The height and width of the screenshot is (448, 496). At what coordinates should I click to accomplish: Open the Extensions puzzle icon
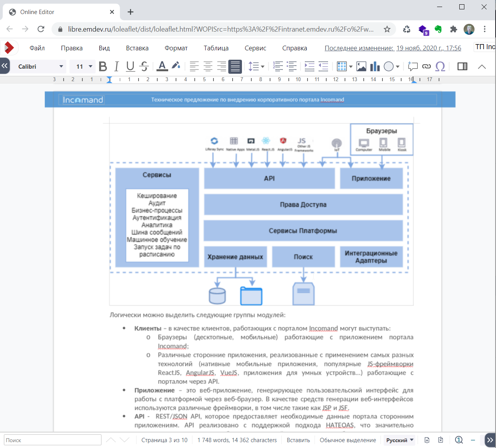click(x=453, y=29)
